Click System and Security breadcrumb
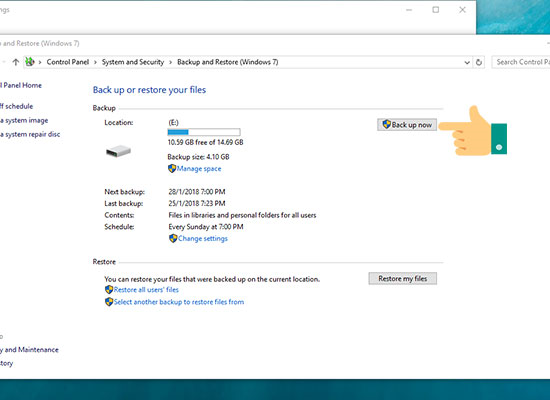This screenshot has width=550, height=400. pos(133,62)
